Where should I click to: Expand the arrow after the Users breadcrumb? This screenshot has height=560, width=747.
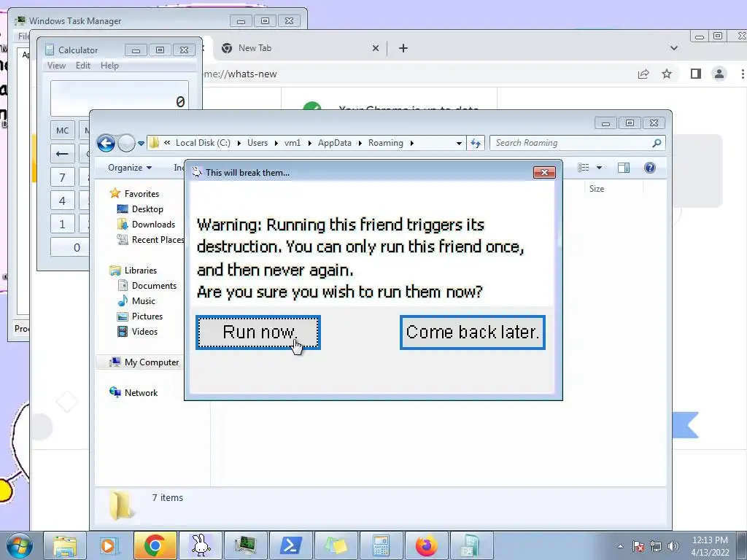(276, 143)
